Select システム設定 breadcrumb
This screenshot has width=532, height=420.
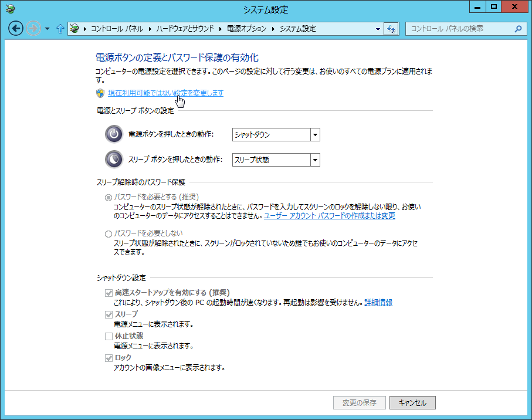pyautogui.click(x=297, y=29)
